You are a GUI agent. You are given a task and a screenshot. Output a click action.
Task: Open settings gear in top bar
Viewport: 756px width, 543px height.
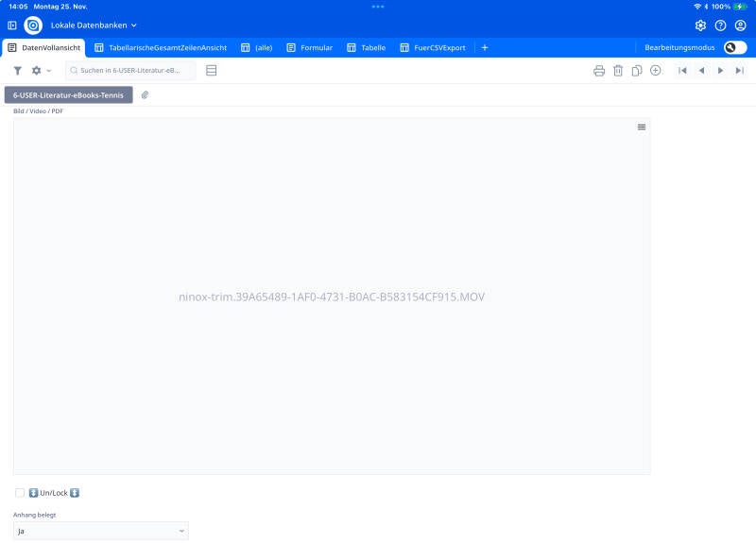pyautogui.click(x=700, y=25)
